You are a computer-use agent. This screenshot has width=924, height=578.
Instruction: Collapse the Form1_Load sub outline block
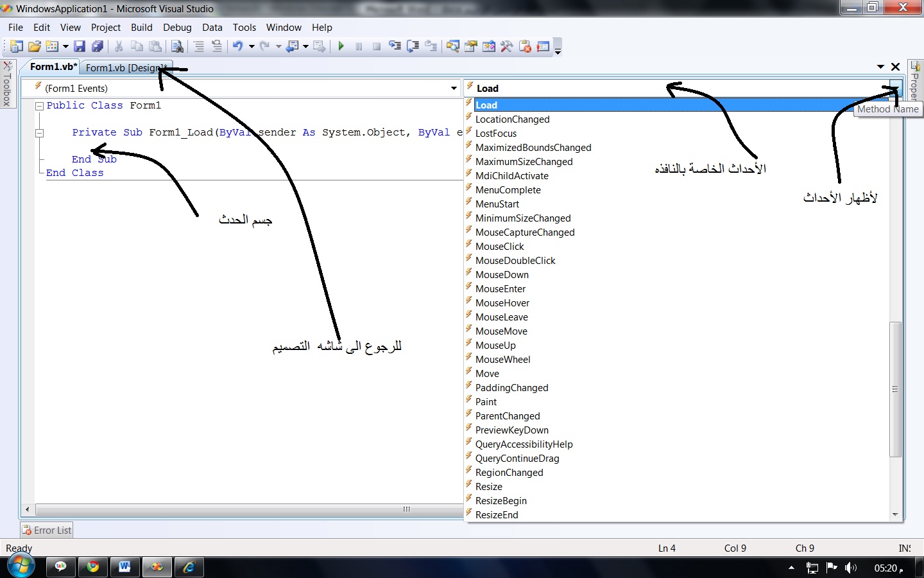[40, 133]
